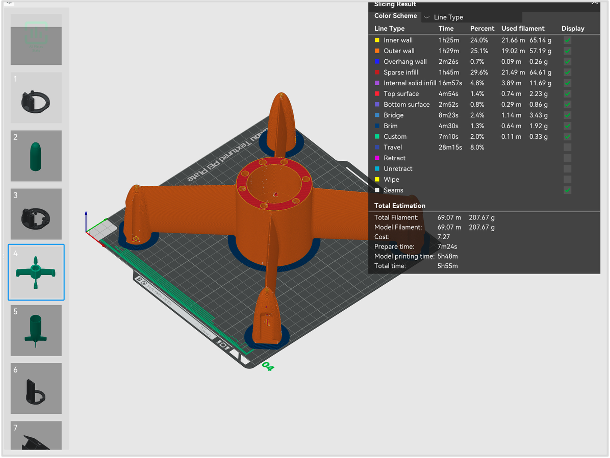Image resolution: width=610 pixels, height=458 pixels.
Task: Click the Cost value 7.27
Action: pos(443,237)
